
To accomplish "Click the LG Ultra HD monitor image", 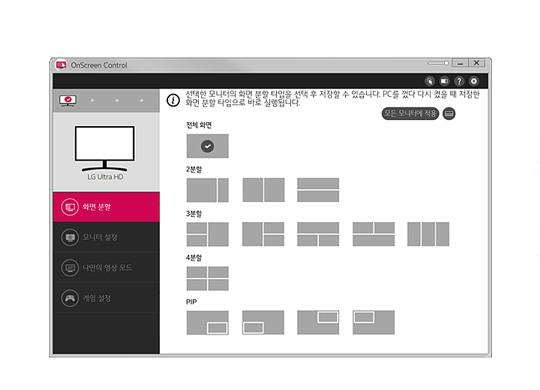I will coord(105,148).
